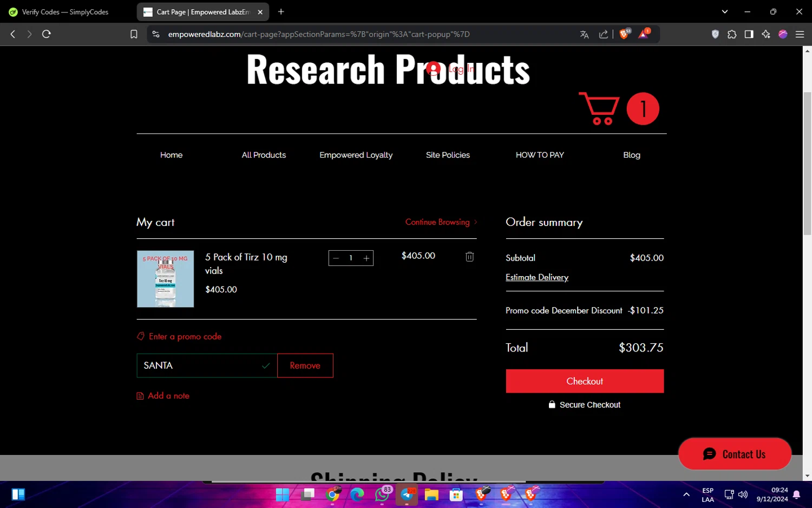Viewport: 812px width, 508px height.
Task: Click the scrollbar down arrow
Action: (807, 476)
